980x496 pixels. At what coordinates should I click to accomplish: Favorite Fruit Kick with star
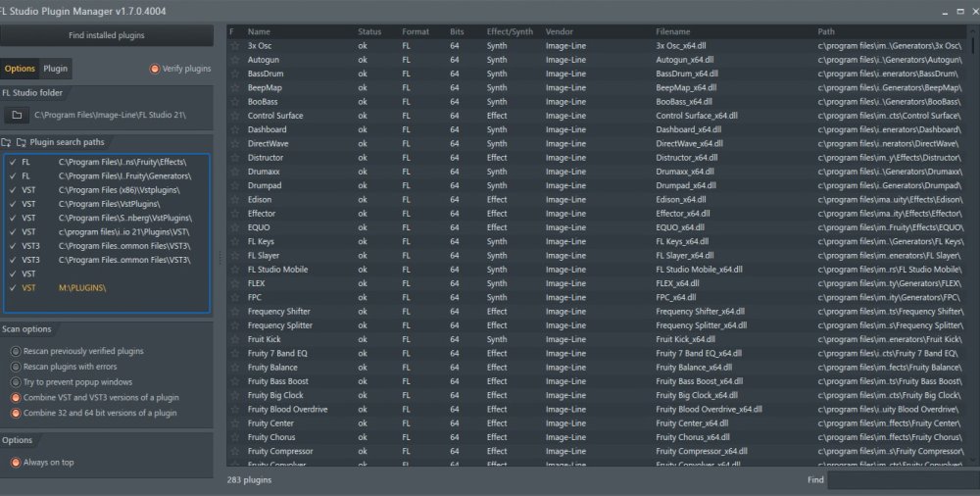click(235, 339)
